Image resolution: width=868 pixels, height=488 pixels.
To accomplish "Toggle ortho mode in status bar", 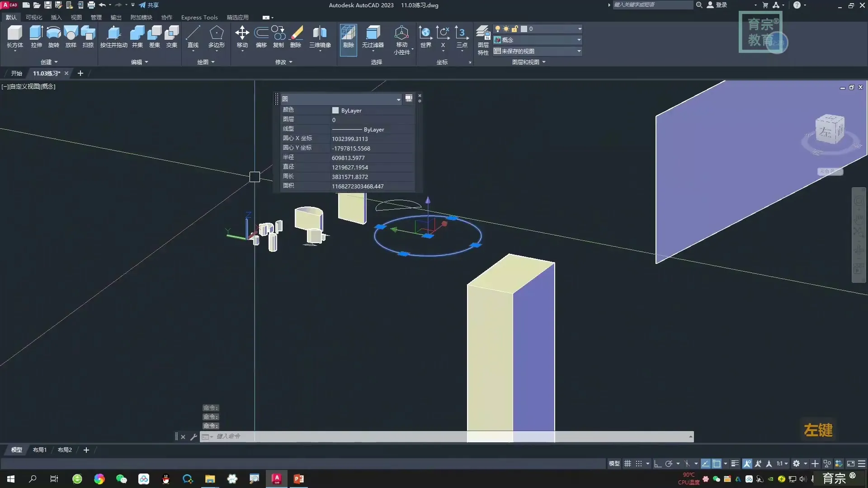I will click(658, 464).
